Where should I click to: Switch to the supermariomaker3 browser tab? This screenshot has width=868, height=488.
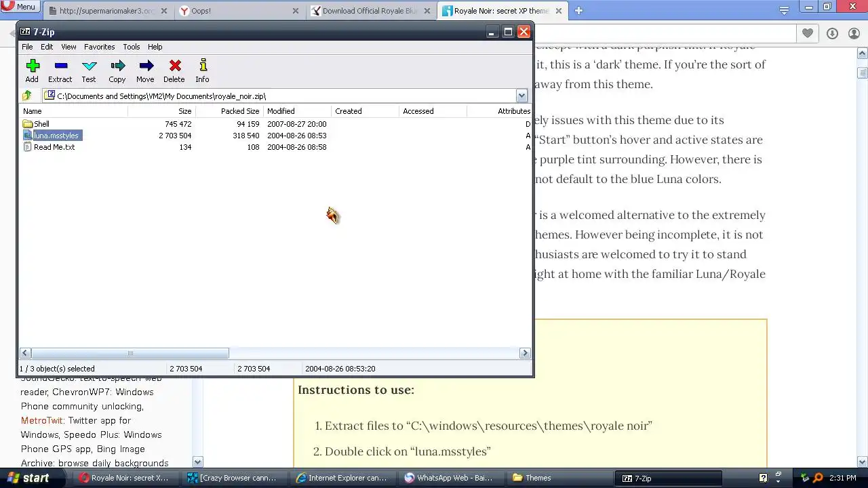[107, 11]
